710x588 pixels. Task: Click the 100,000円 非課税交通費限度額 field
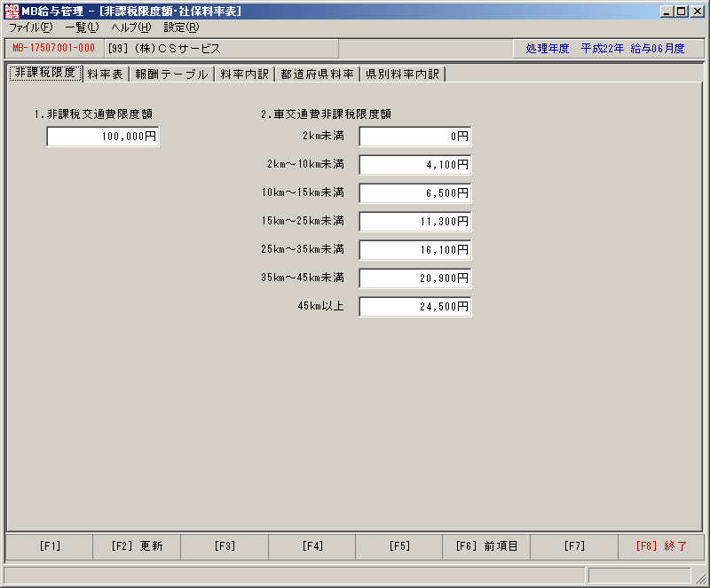pos(103,137)
